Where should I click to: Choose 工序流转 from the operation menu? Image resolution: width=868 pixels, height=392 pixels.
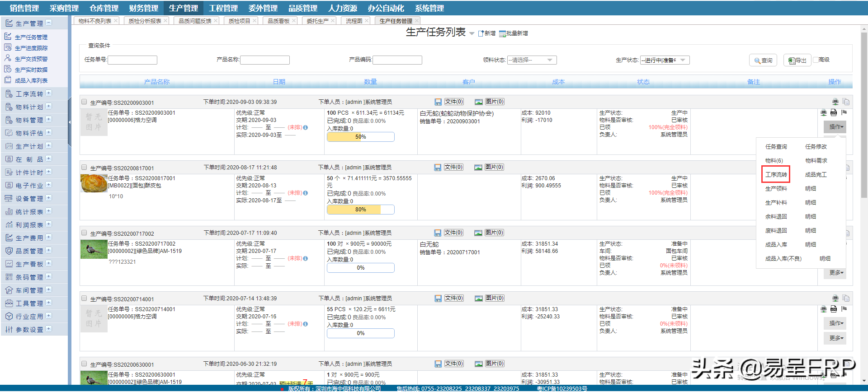(x=776, y=175)
